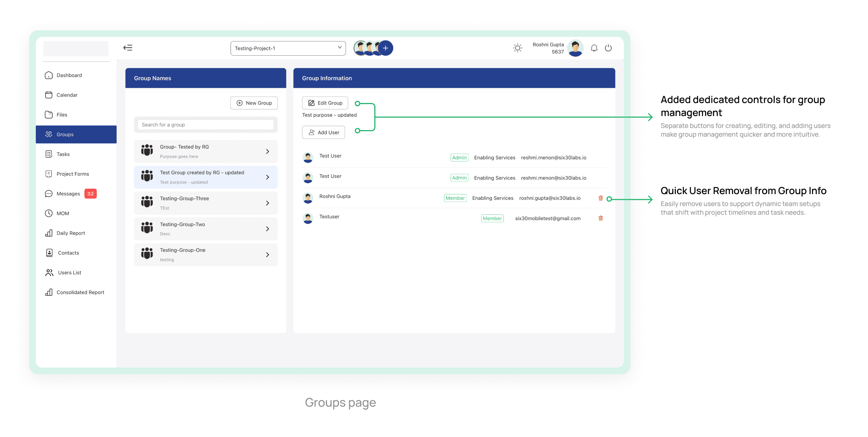The image size is (868, 437).
Task: Remove Testuser with the trash icon
Action: coord(600,218)
